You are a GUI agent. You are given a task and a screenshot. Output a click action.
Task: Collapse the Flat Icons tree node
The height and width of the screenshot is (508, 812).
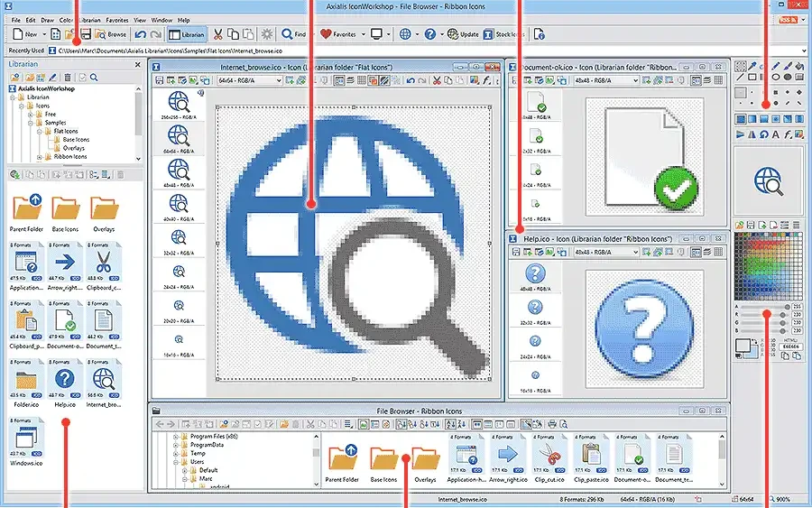tap(39, 132)
